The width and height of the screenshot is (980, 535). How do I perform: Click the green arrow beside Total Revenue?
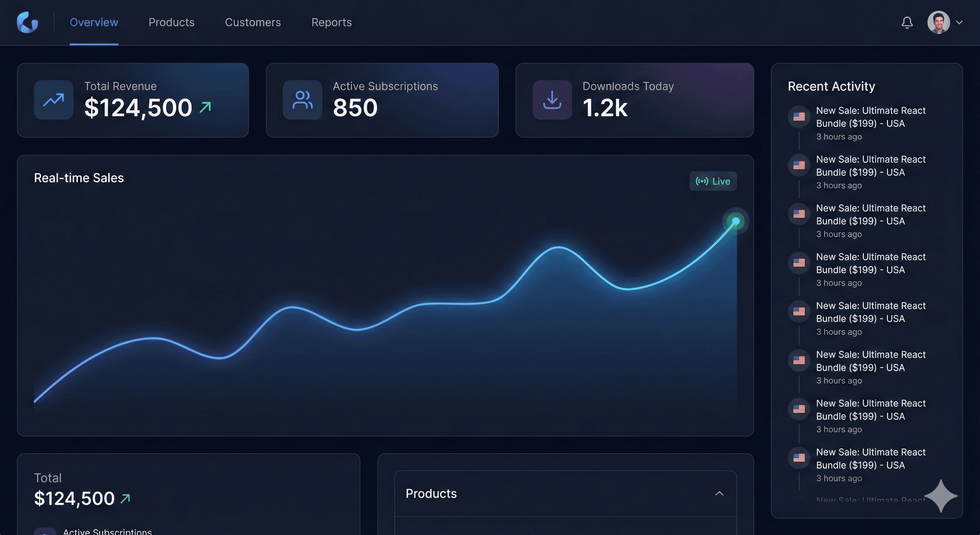(205, 107)
